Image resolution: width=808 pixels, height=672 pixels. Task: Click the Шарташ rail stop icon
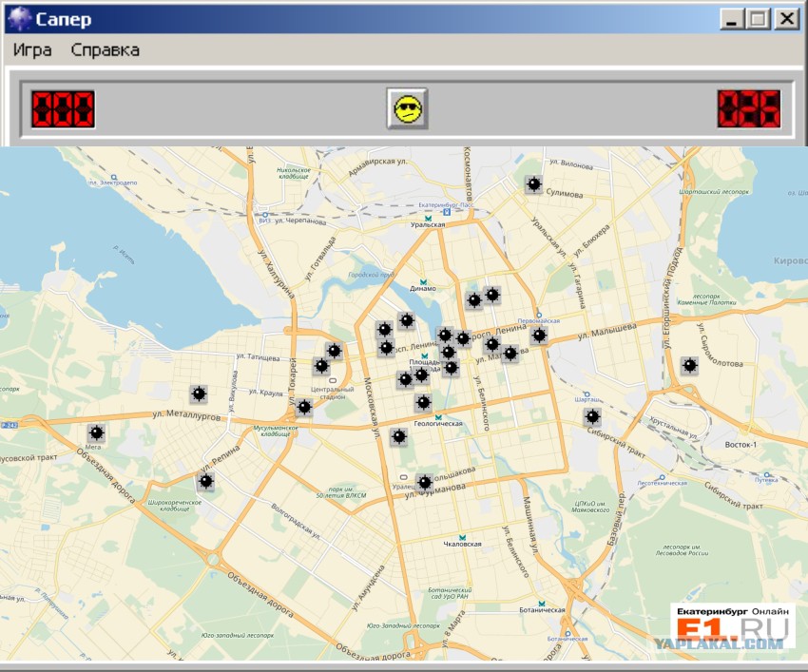pyautogui.click(x=587, y=394)
